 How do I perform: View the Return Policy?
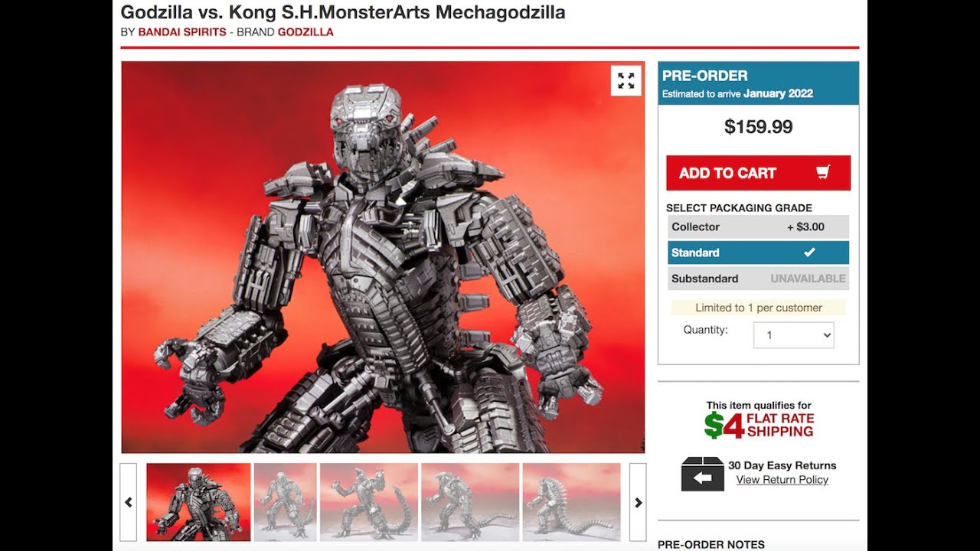[782, 480]
